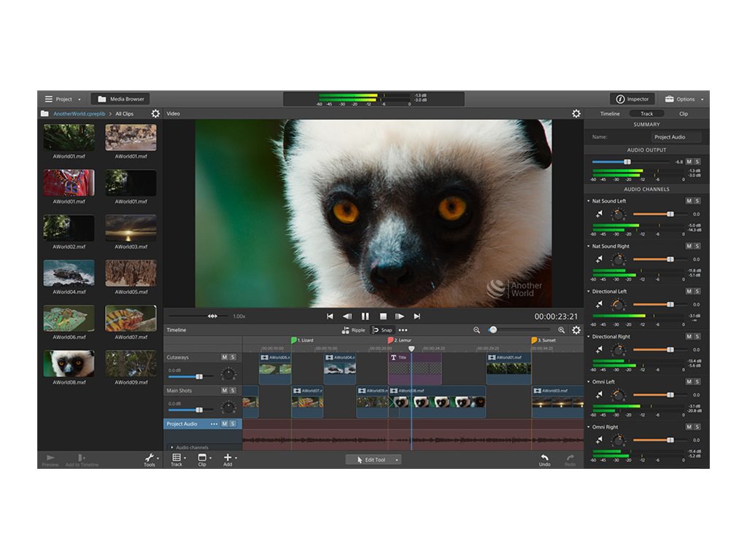The image size is (747, 560).
Task: Collapse the Omni Right channel section
Action: coord(589,427)
